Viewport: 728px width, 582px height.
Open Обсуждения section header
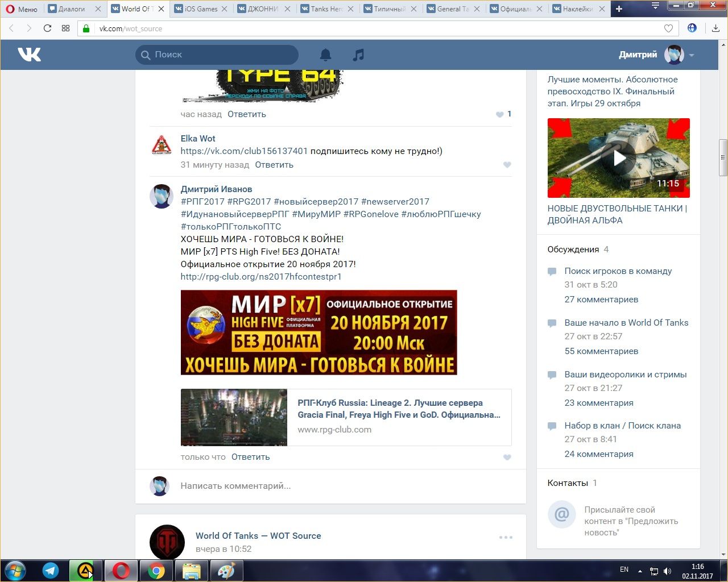573,250
